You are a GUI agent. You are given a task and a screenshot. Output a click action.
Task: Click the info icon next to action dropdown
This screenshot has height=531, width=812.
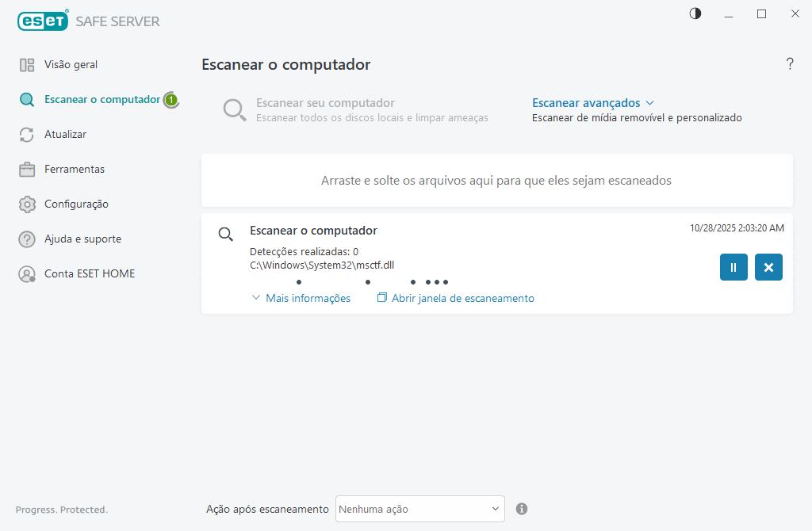(x=522, y=509)
